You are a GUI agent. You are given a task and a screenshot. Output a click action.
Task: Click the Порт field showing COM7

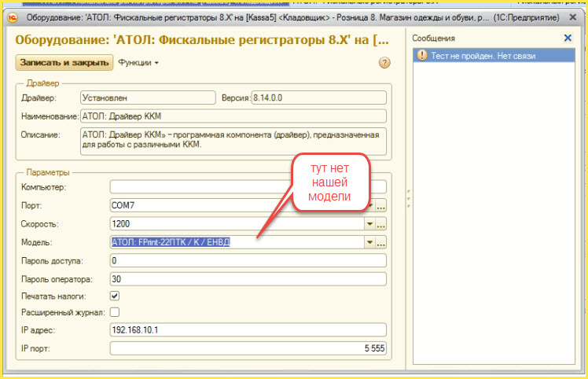[x=237, y=206]
